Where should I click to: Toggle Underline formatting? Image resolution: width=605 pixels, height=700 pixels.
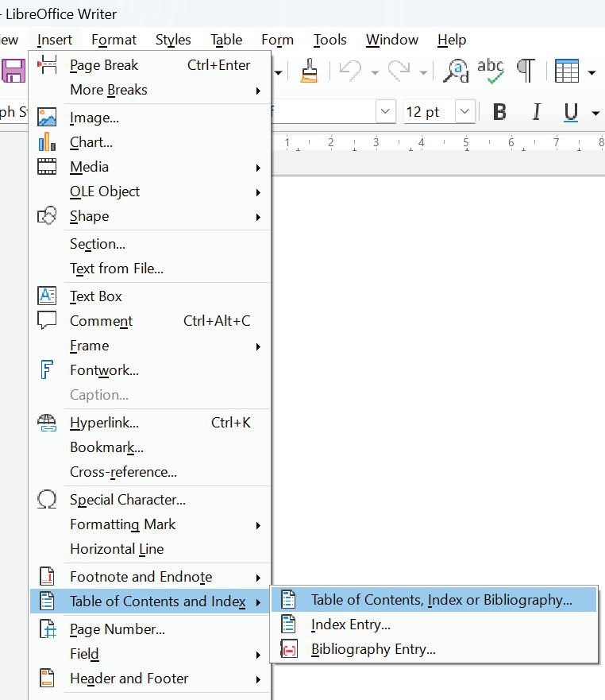click(571, 111)
